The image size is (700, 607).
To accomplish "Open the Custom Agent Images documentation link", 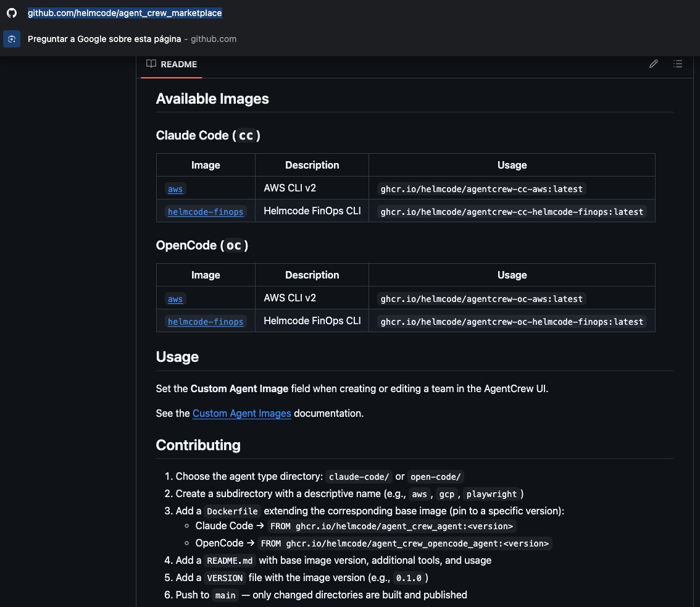I will coord(241,413).
